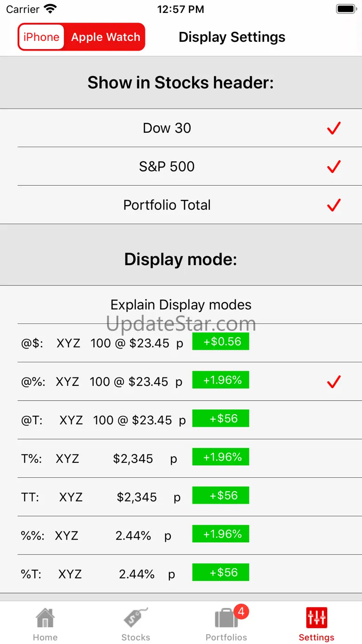This screenshot has height=644, width=362.
Task: Disable Portfolio Total in header
Action: (x=334, y=205)
